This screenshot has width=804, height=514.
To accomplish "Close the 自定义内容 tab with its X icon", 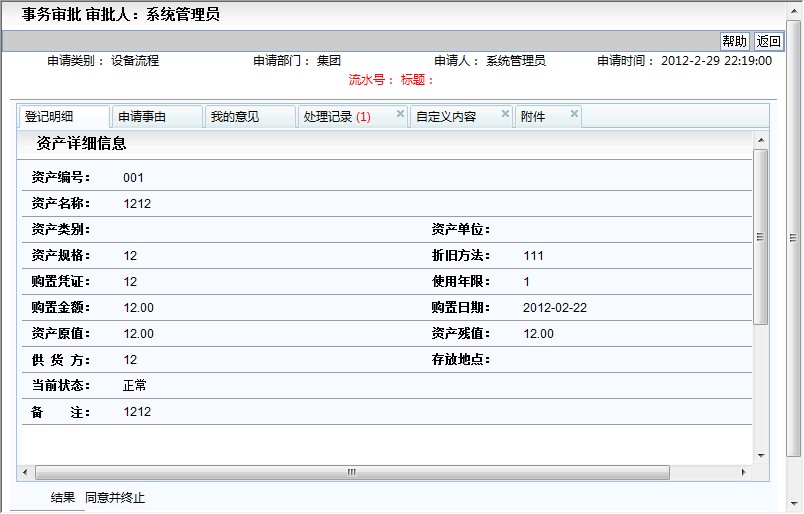I will pyautogui.click(x=505, y=114).
